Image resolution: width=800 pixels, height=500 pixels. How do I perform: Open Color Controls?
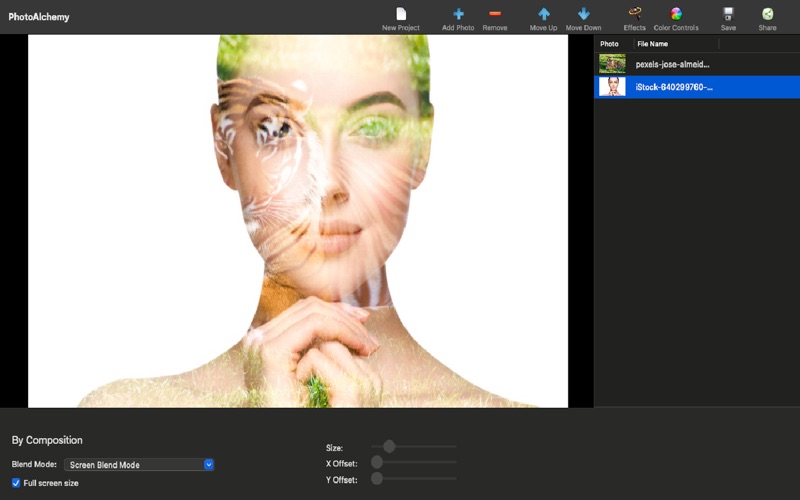coord(676,14)
